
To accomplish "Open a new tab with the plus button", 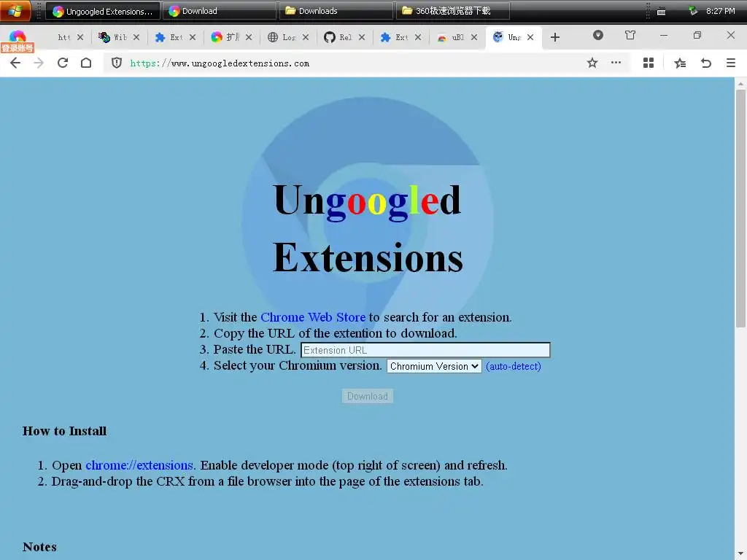I will pos(555,37).
